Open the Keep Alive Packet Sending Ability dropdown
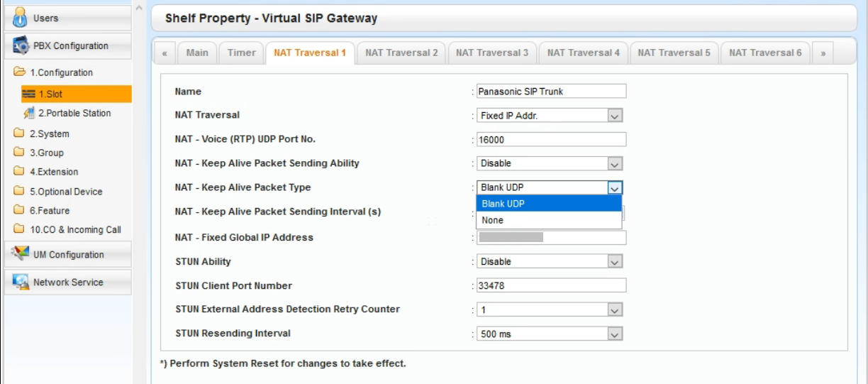 click(x=616, y=163)
